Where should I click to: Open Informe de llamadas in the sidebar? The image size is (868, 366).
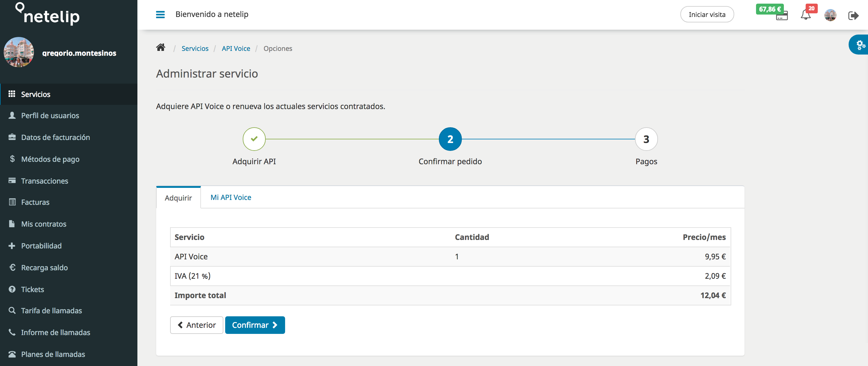click(69, 332)
